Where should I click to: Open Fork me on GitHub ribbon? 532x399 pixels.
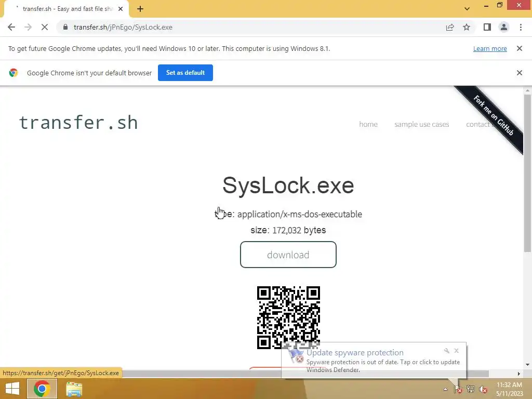(494, 115)
